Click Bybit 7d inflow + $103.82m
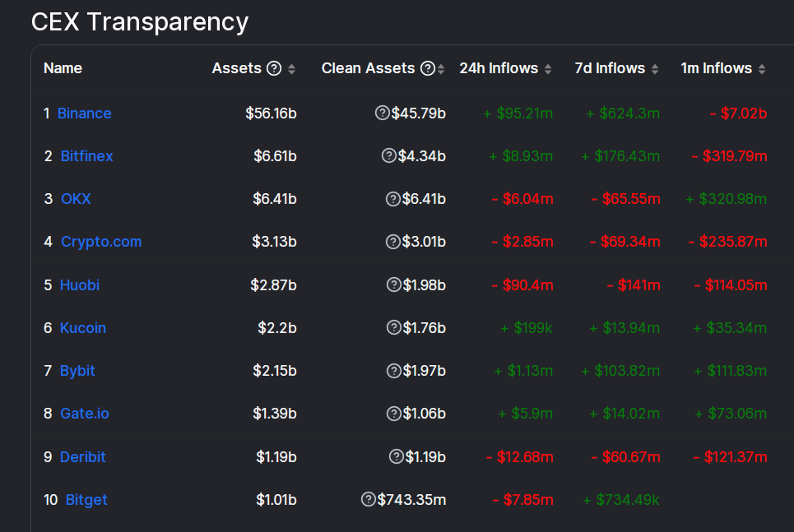Screen dimensions: 794x532 [x=620, y=371]
